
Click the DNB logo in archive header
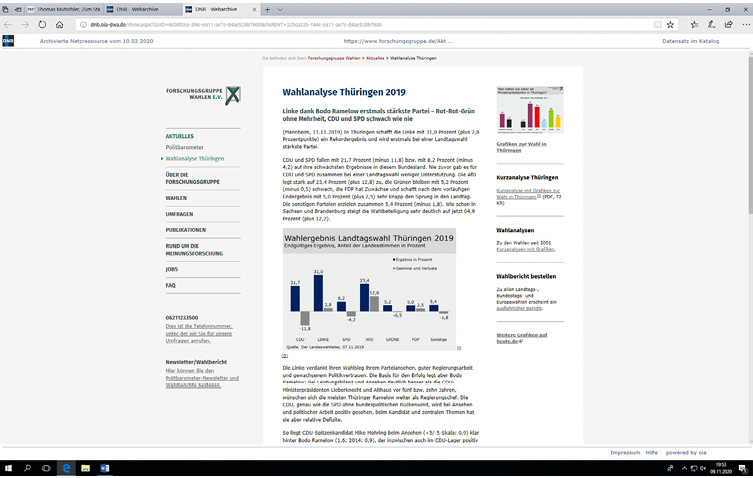[8, 41]
